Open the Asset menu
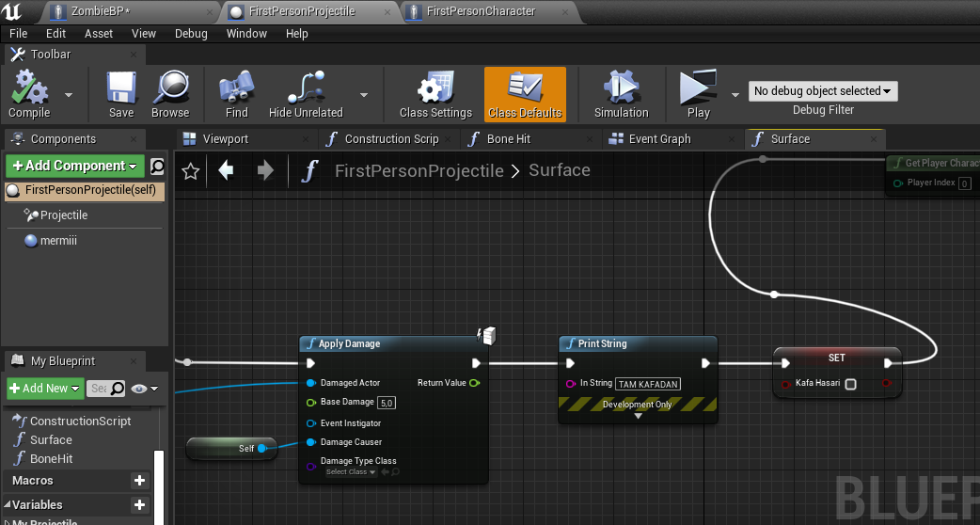The image size is (980, 525). pos(99,34)
